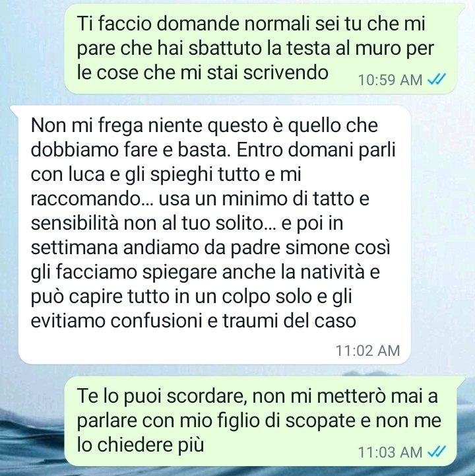Tap the blue read-receipt checkmarks beside 10:59 AM
This screenshot has height=476, width=475.
coord(437,79)
